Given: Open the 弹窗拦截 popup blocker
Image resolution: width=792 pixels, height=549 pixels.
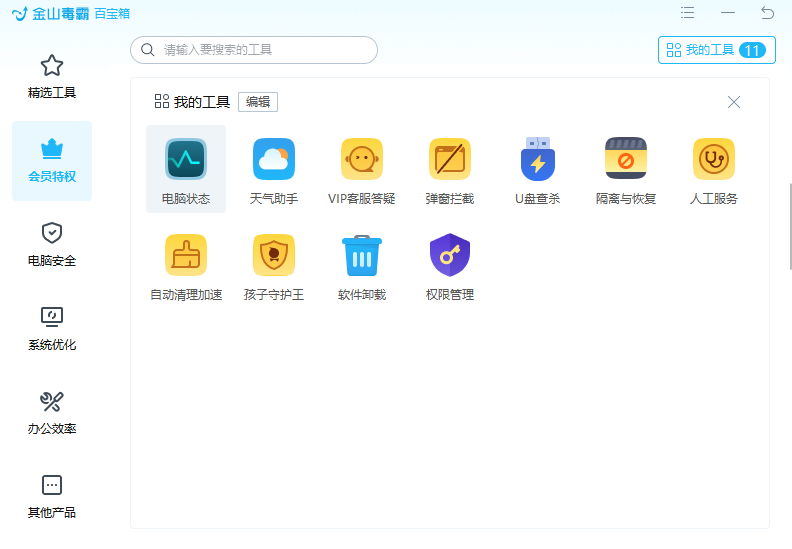Looking at the screenshot, I should tap(450, 169).
